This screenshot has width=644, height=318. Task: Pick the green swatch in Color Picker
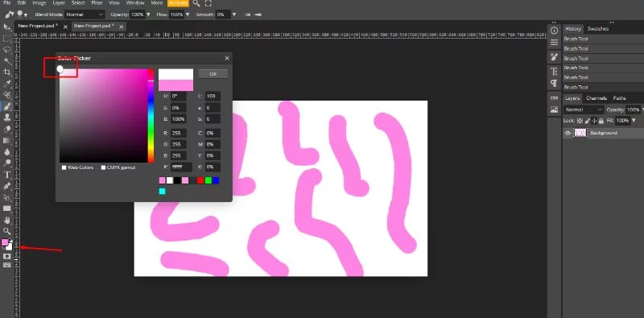click(208, 180)
